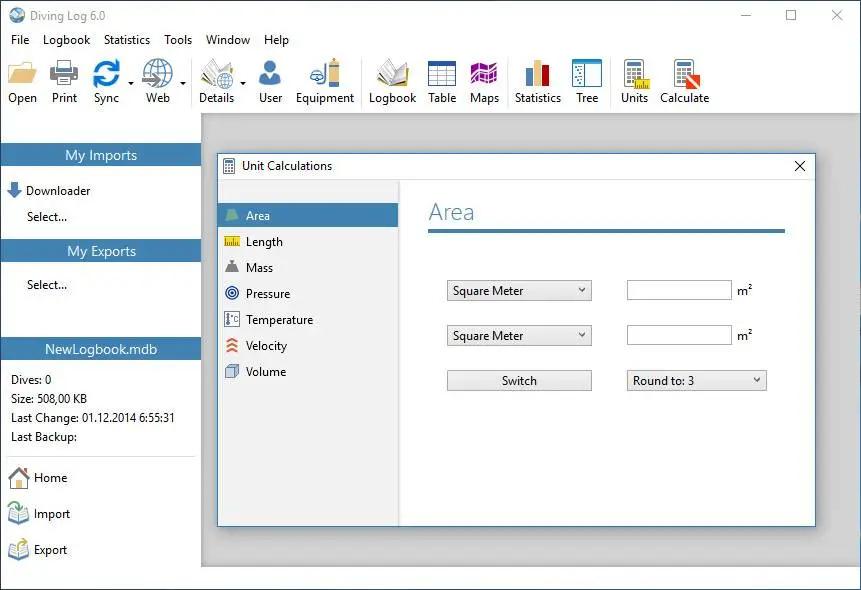The width and height of the screenshot is (861, 590).
Task: Expand the second Square Meter unit dropdown
Action: coord(519,336)
